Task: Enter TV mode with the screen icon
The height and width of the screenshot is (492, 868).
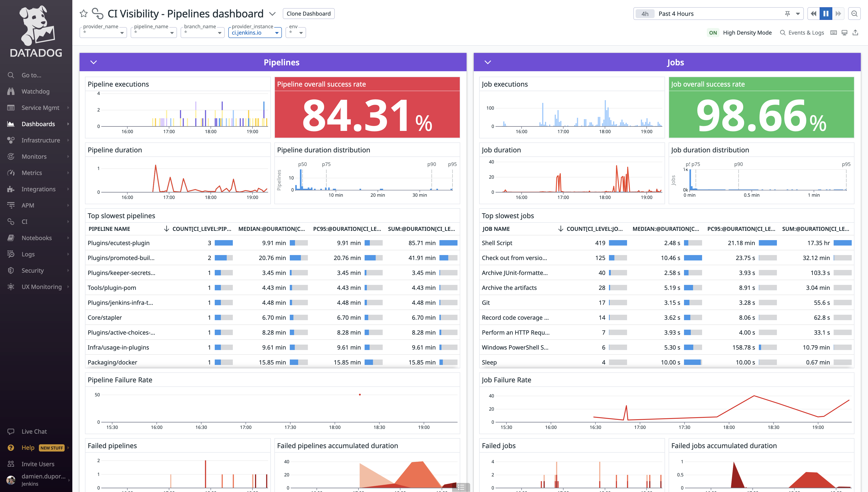Action: (844, 32)
